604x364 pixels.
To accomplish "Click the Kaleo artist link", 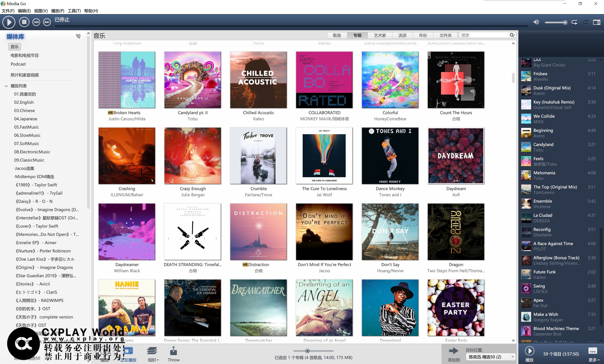I will pos(258,119).
